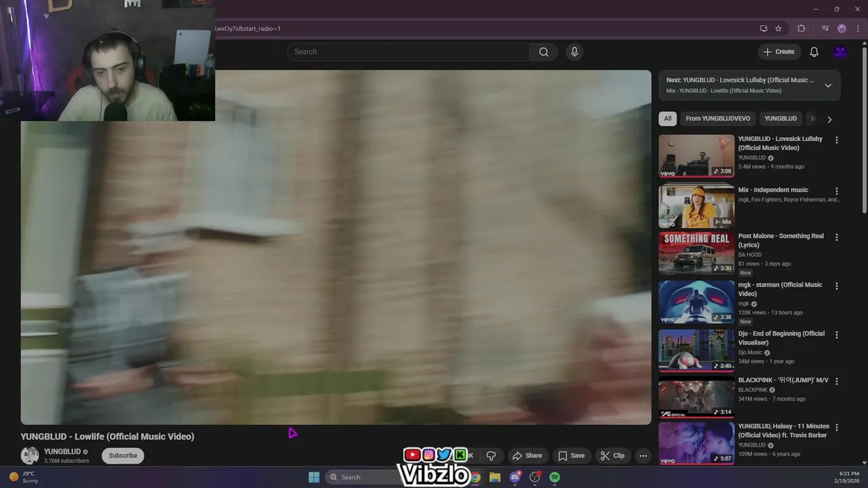Open Discord from taskbar
This screenshot has height=488, width=868.
(x=515, y=477)
